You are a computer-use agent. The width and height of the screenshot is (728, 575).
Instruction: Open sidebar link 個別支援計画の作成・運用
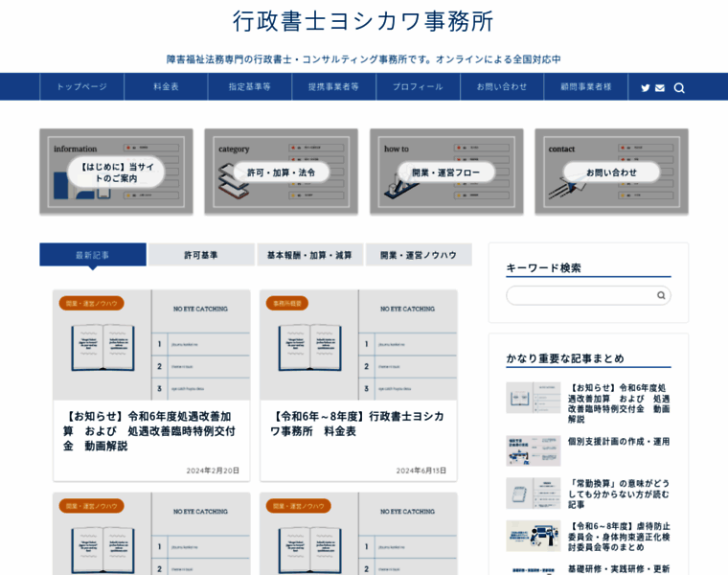pos(619,441)
